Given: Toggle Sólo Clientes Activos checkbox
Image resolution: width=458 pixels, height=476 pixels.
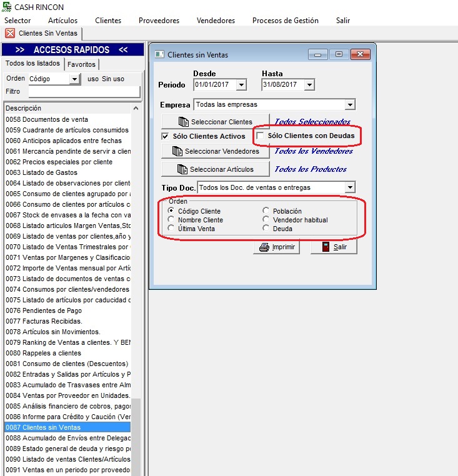Looking at the screenshot, I should [x=165, y=136].
